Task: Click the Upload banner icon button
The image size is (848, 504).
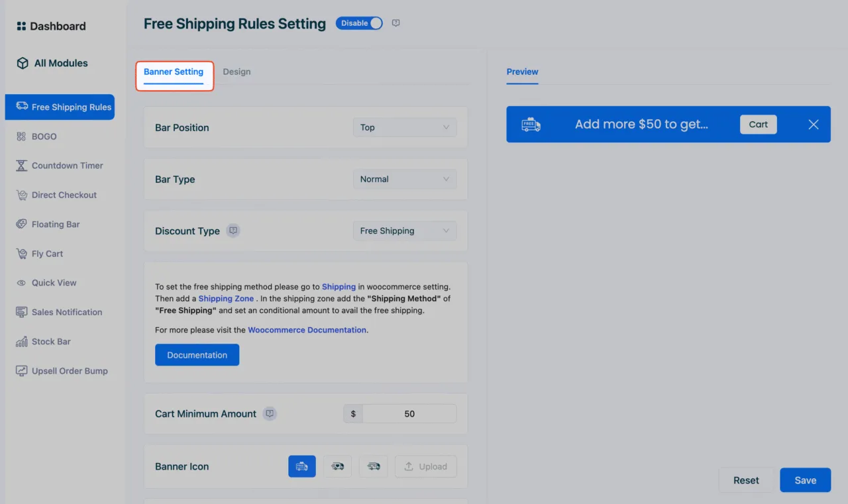Action: click(426, 466)
